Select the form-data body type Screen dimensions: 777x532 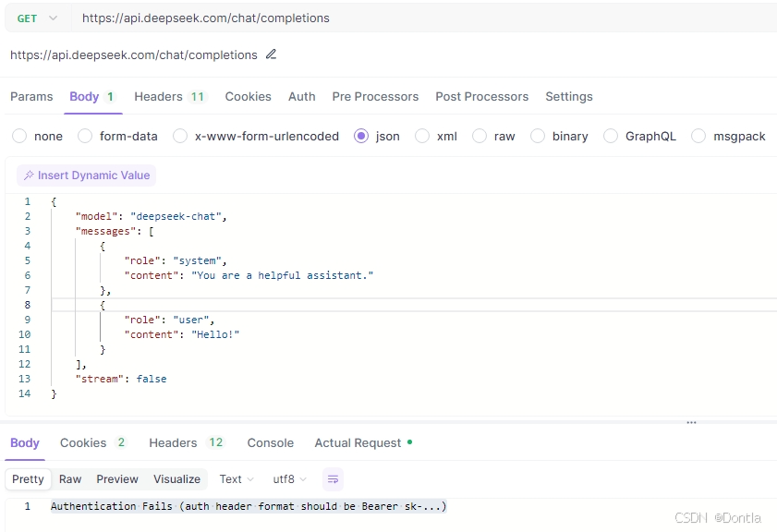point(118,136)
